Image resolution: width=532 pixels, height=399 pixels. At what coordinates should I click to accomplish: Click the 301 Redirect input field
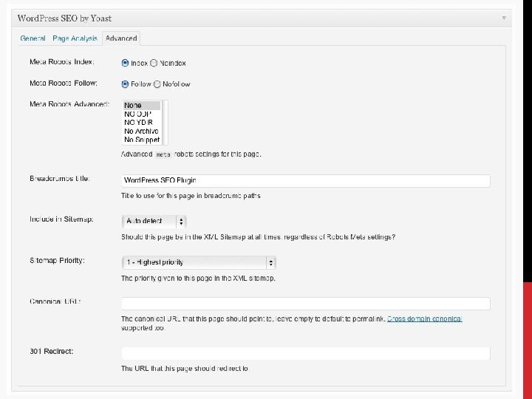click(305, 353)
